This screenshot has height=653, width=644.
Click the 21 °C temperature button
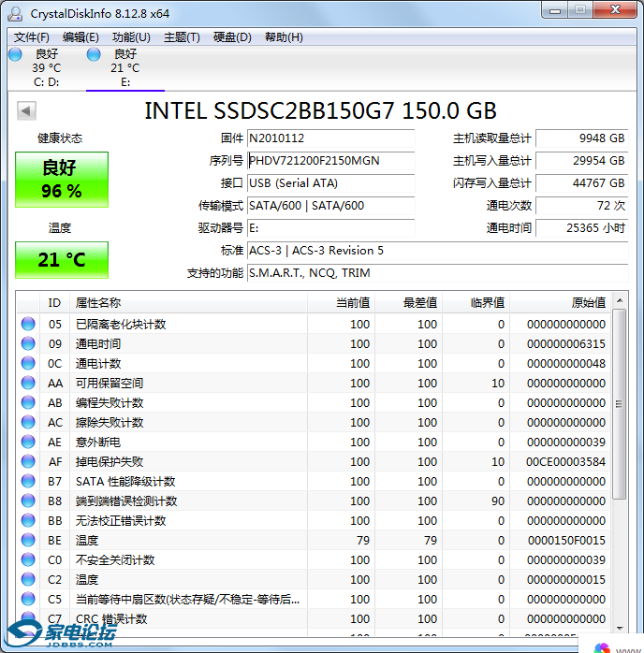(x=62, y=260)
